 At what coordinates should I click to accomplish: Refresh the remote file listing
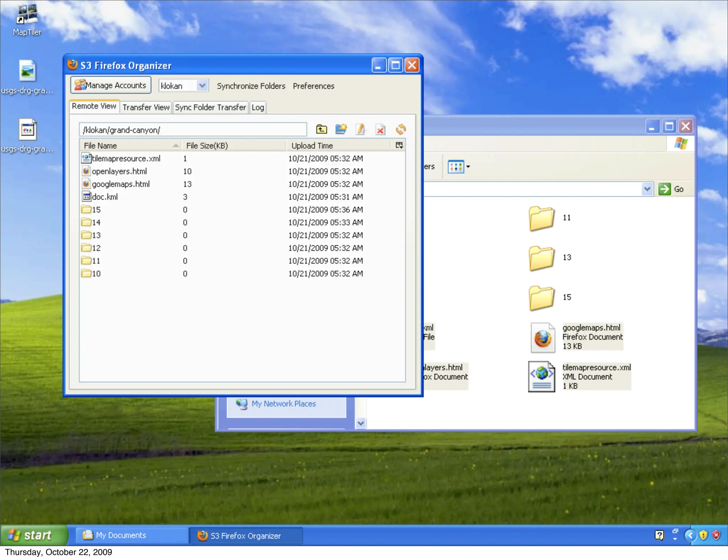401,129
